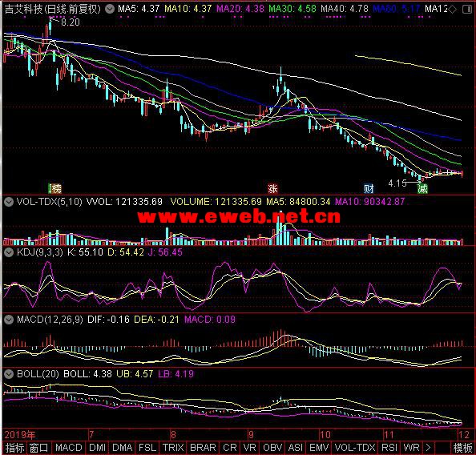Click the 窗口 button in bottom bar
The image size is (476, 455).
38,448
